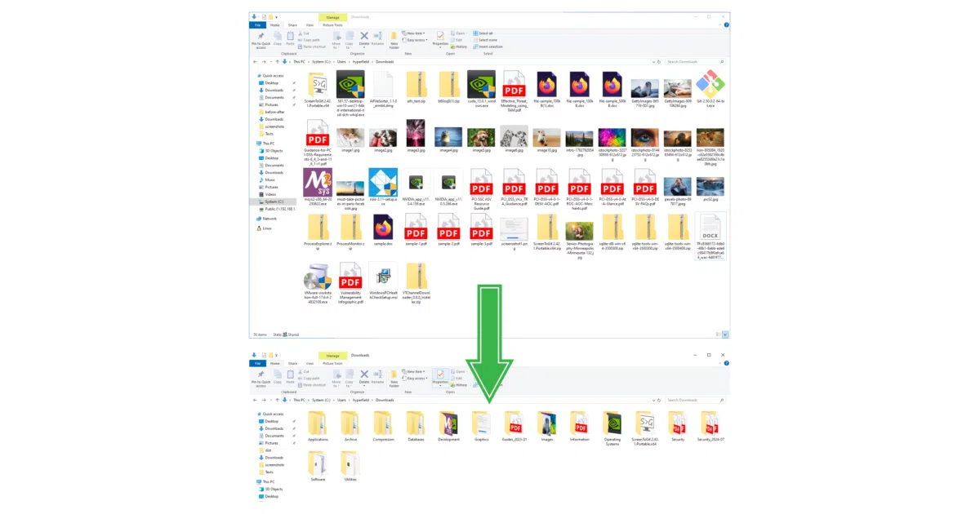The height and width of the screenshot is (514, 980).
Task: Click the Search Downloads box in upper window
Action: 697,62
